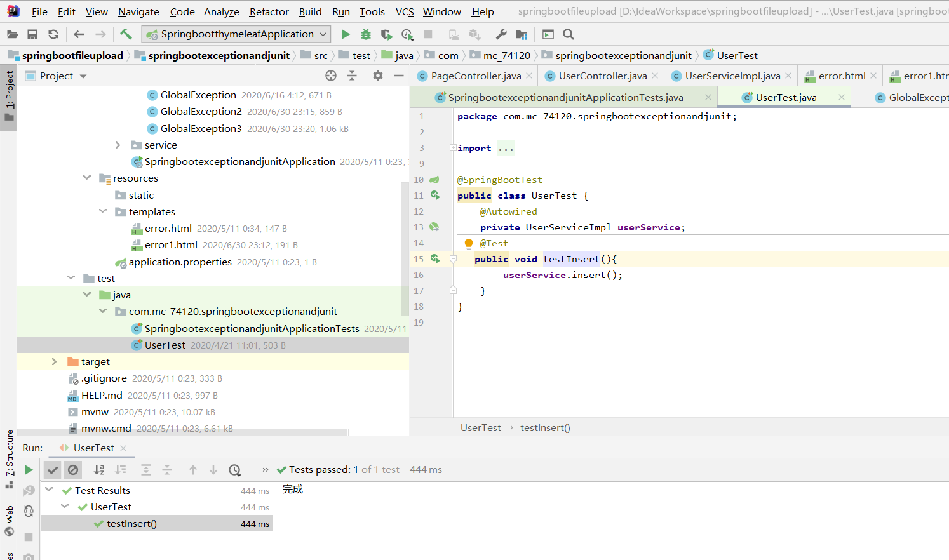Click the springbootexceptionandjunit module breadcrumb

click(x=219, y=56)
